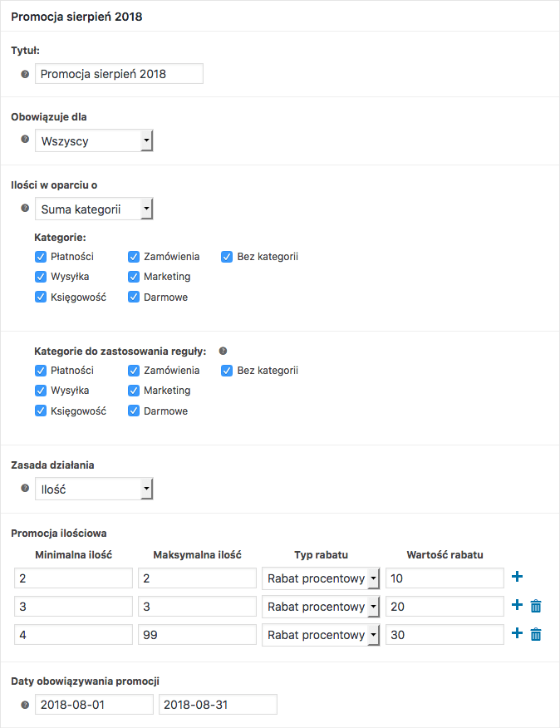Click help icon beside Obowiązuje dla dropdown
Screen dimensions: 560x728
point(25,140)
